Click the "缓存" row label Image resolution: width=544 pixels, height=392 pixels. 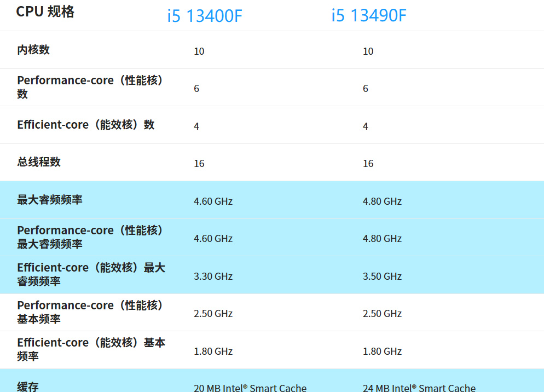tap(28, 387)
